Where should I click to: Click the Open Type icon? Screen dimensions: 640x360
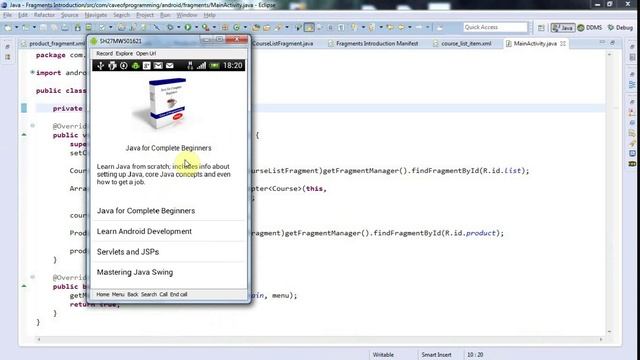click(x=256, y=27)
